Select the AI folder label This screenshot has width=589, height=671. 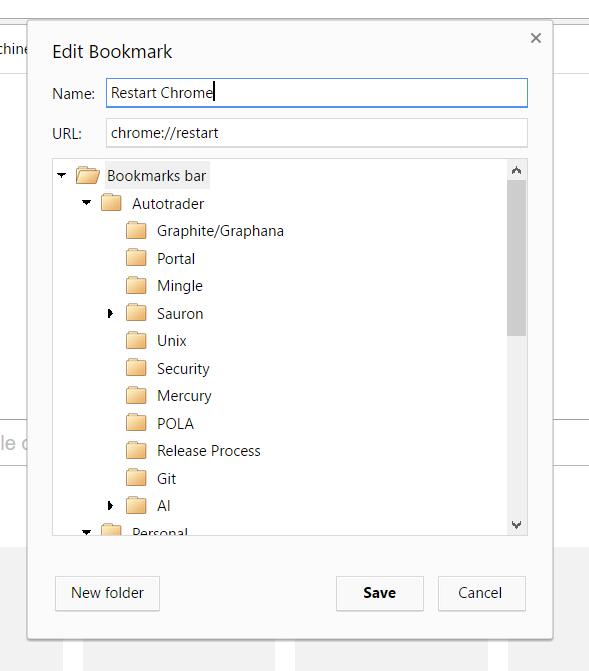164,506
